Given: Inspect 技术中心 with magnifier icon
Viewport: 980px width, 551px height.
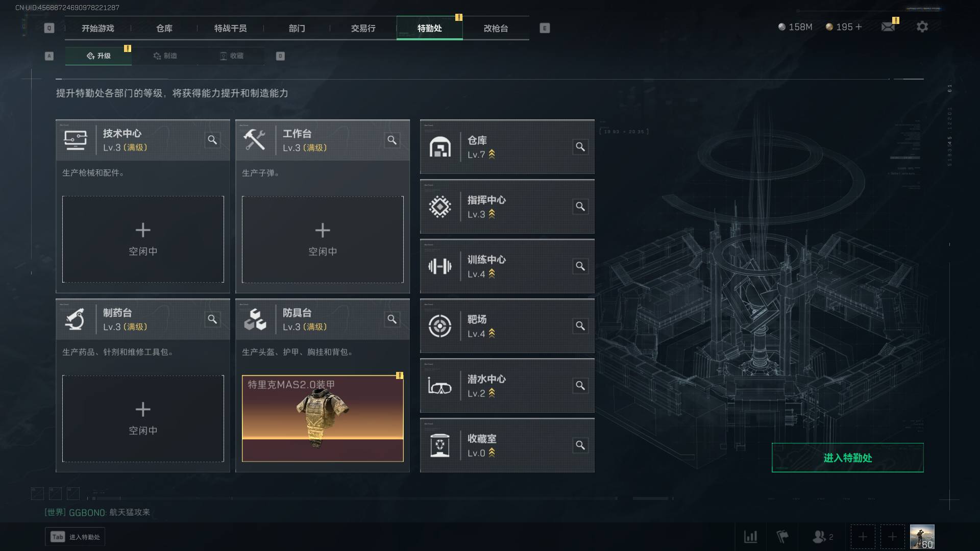Looking at the screenshot, I should [212, 140].
